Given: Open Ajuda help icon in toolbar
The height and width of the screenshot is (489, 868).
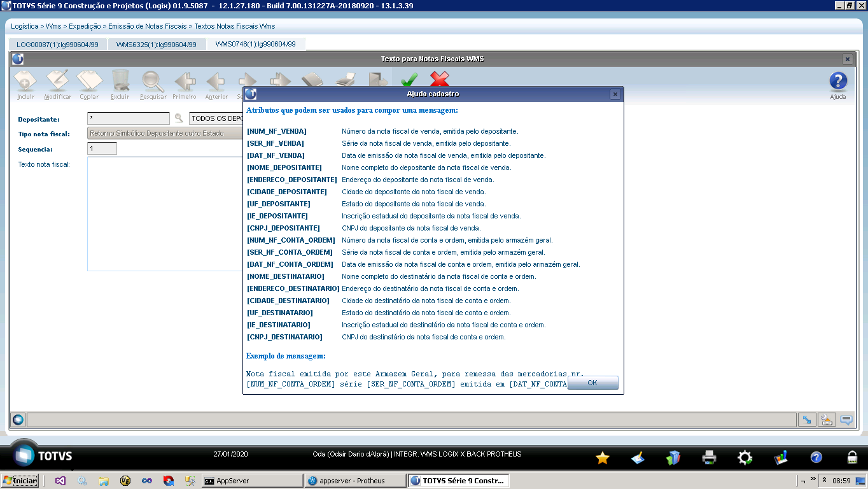Looking at the screenshot, I should coord(838,81).
